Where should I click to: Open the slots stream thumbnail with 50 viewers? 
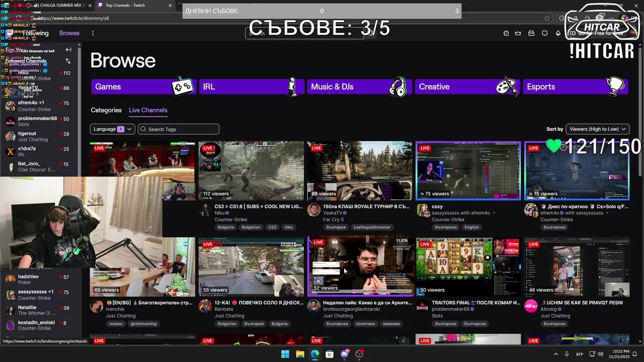468,267
